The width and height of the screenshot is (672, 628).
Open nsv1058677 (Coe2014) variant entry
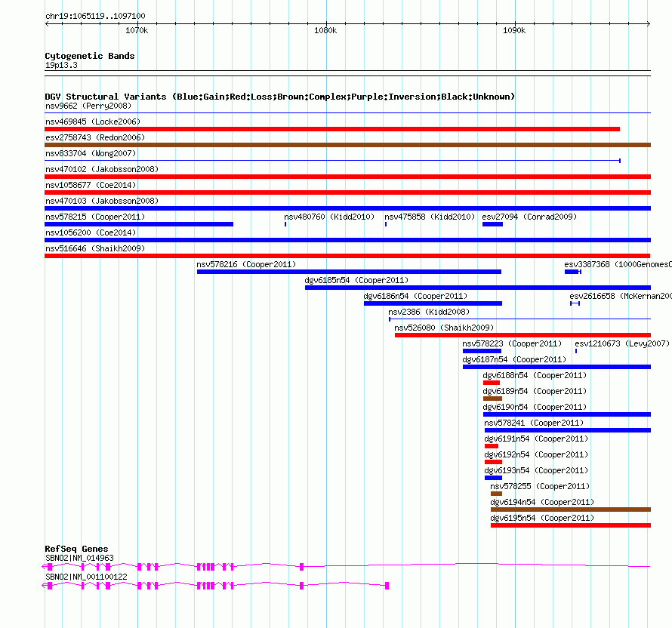click(x=91, y=185)
